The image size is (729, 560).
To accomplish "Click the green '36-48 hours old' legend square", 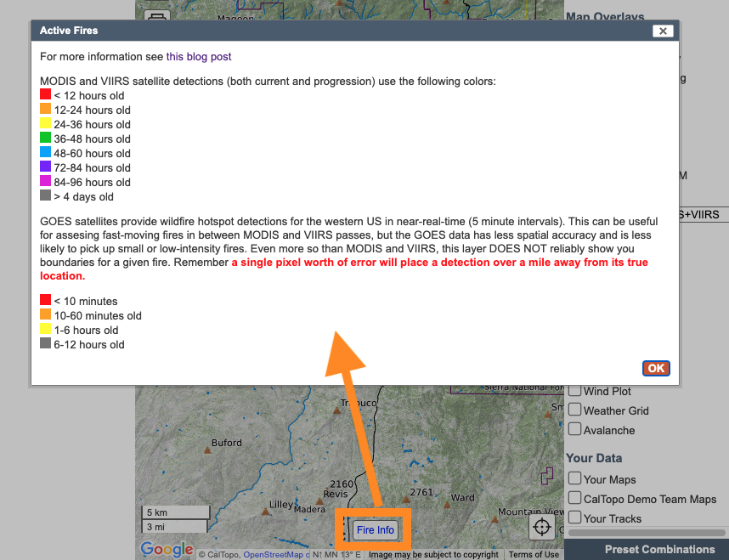I will pyautogui.click(x=45, y=139).
